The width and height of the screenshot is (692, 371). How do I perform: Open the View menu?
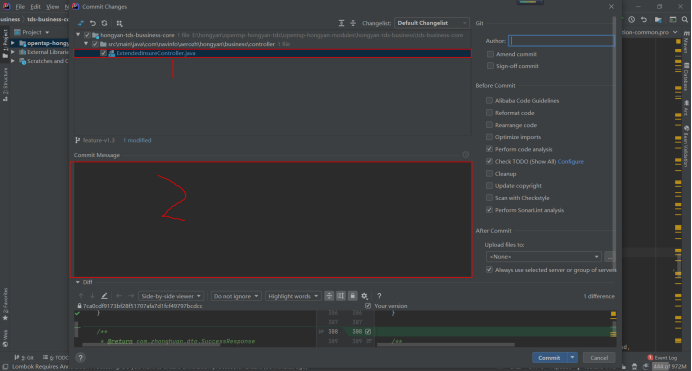click(x=53, y=7)
